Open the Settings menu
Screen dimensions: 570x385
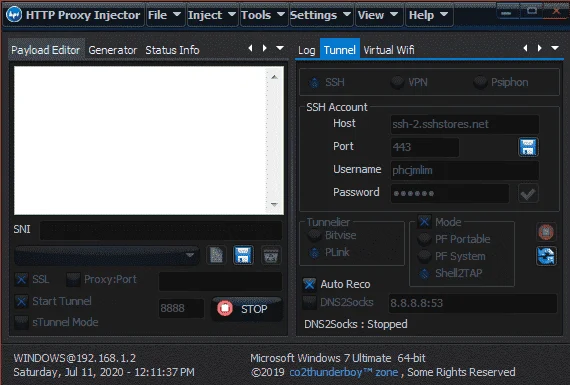pyautogui.click(x=321, y=15)
